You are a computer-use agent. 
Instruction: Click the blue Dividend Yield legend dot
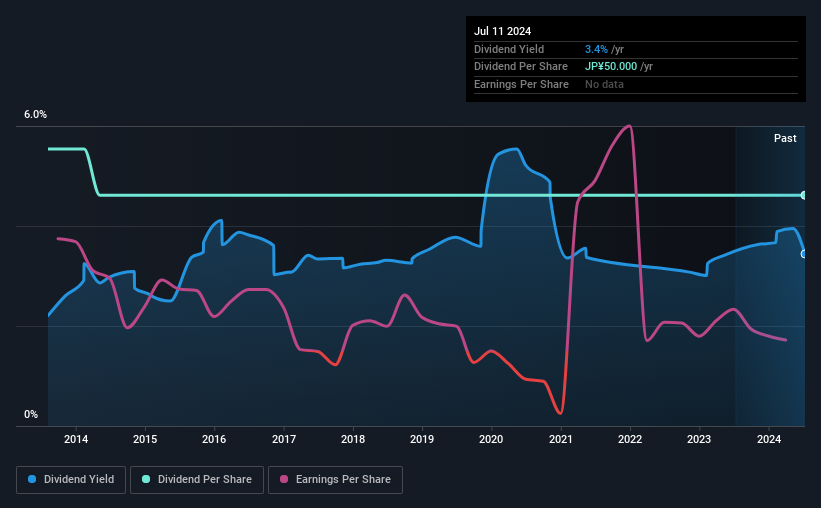pos(32,479)
